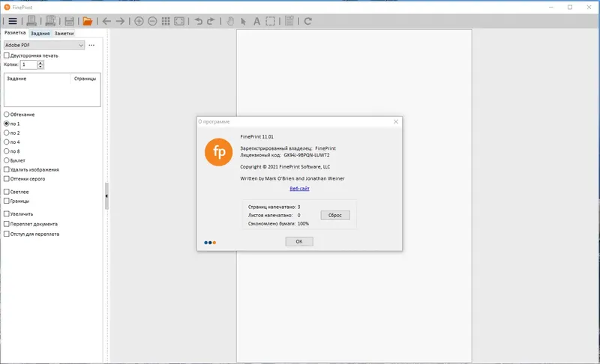Click the Fit to window icon

coord(179,22)
